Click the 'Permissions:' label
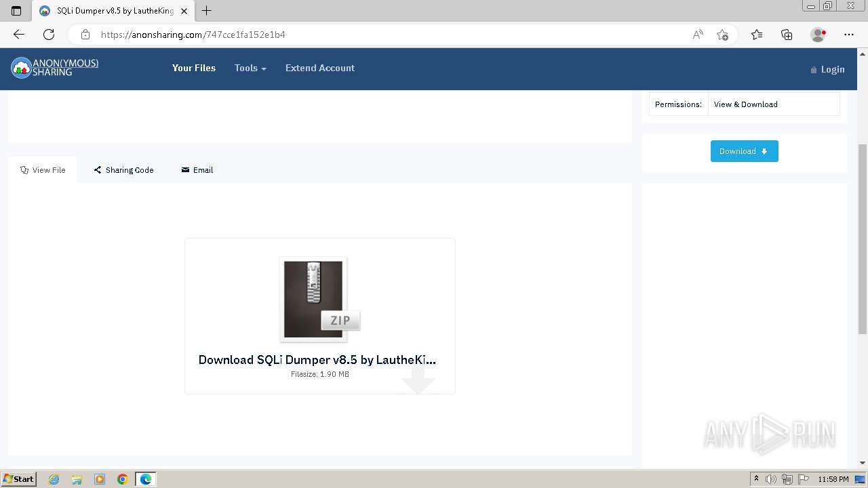868x488 pixels. click(678, 104)
